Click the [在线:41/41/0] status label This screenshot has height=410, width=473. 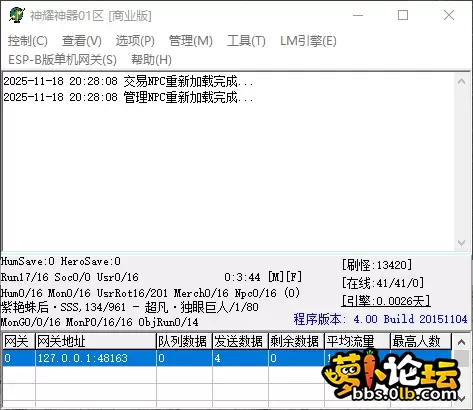point(383,283)
